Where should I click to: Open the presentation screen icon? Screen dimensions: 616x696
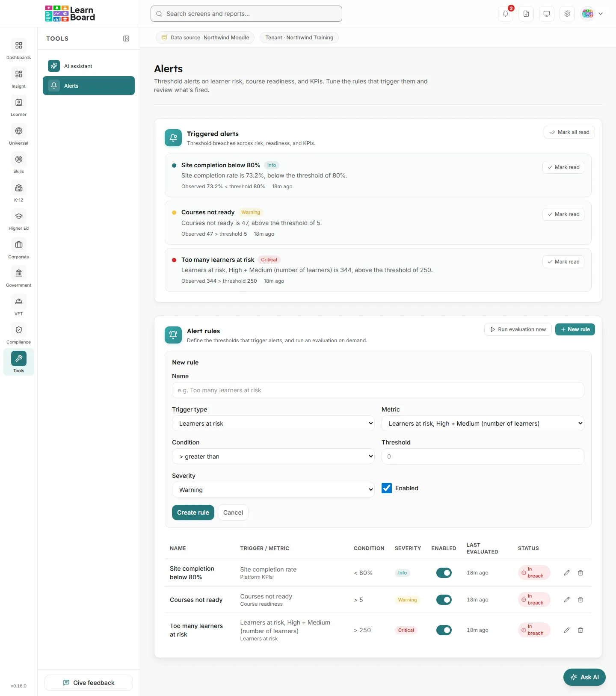pyautogui.click(x=547, y=14)
